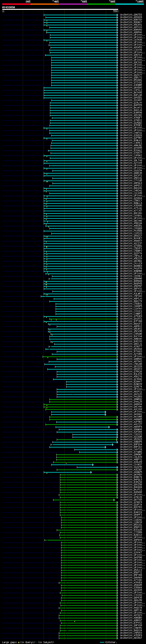Open the UniRef100_Q60EW3 hit
The image size is (146, 644).
131,87
